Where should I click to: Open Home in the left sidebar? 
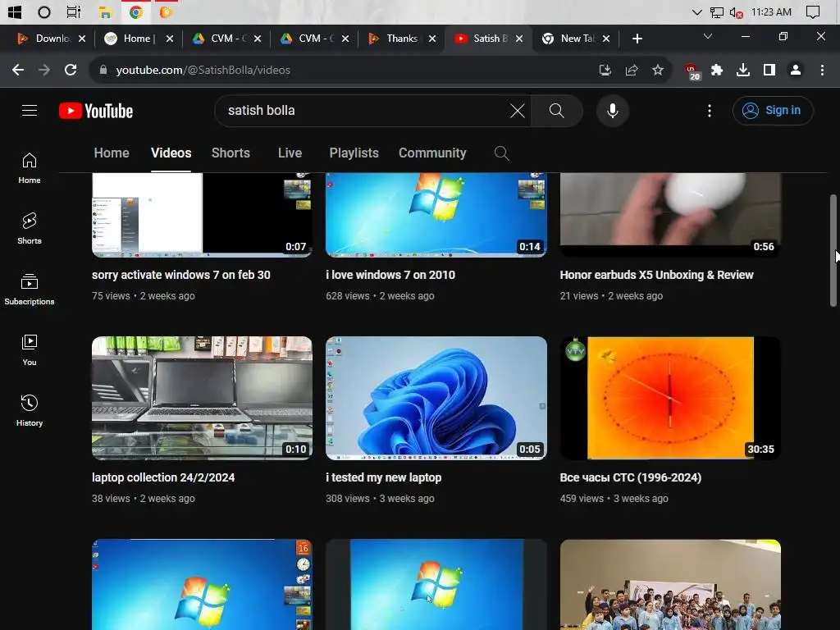coord(30,168)
